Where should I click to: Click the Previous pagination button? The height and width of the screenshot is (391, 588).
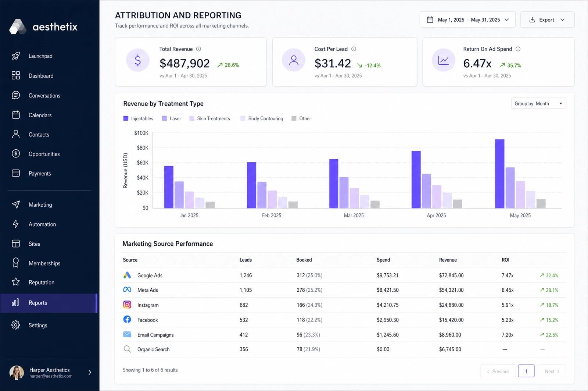(x=498, y=371)
